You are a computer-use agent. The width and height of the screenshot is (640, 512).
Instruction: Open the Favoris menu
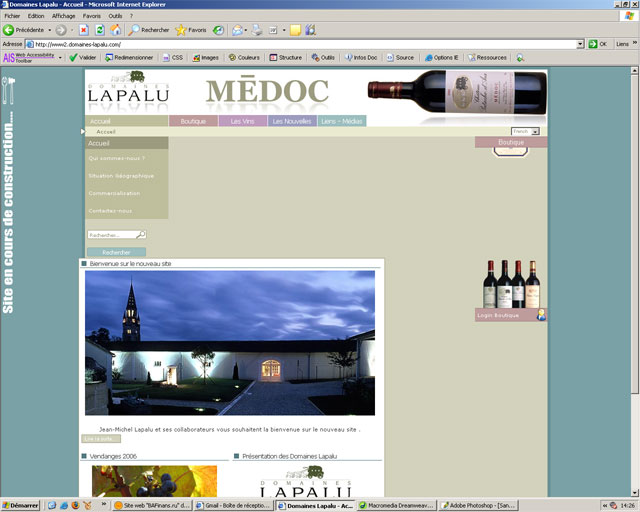point(91,16)
